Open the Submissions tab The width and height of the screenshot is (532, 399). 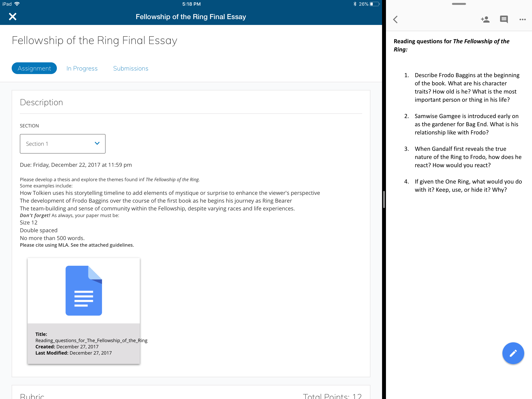(x=131, y=68)
